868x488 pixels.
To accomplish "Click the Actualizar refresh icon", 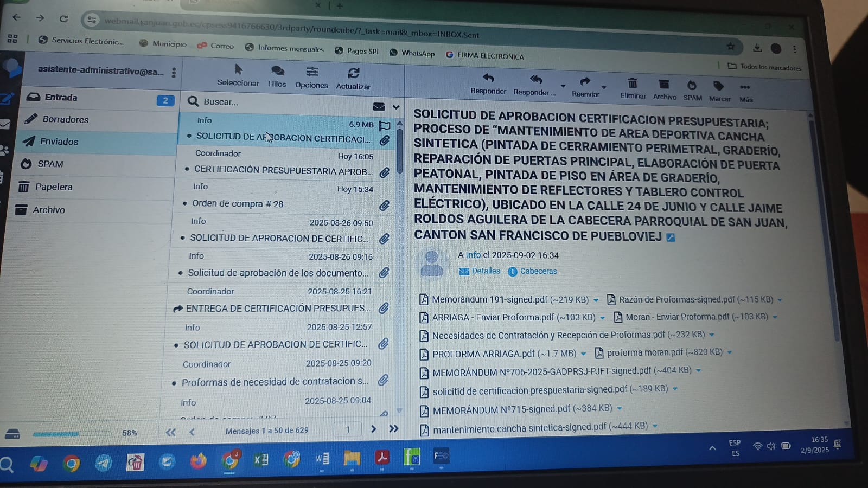I will pos(353,73).
